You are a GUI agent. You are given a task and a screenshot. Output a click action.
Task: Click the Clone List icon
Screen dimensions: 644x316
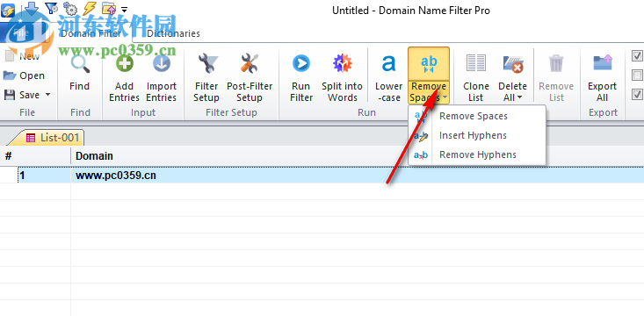pyautogui.click(x=476, y=64)
